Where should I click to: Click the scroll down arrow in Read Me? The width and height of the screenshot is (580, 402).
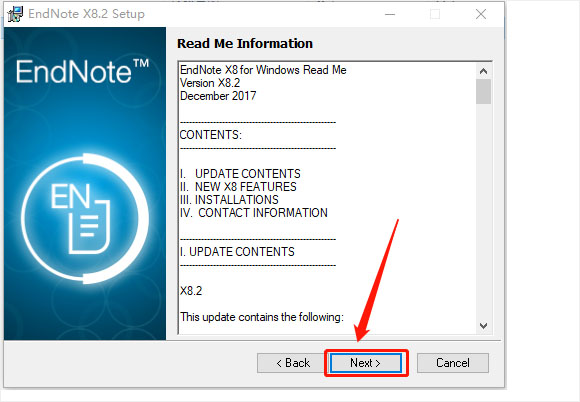(x=483, y=326)
